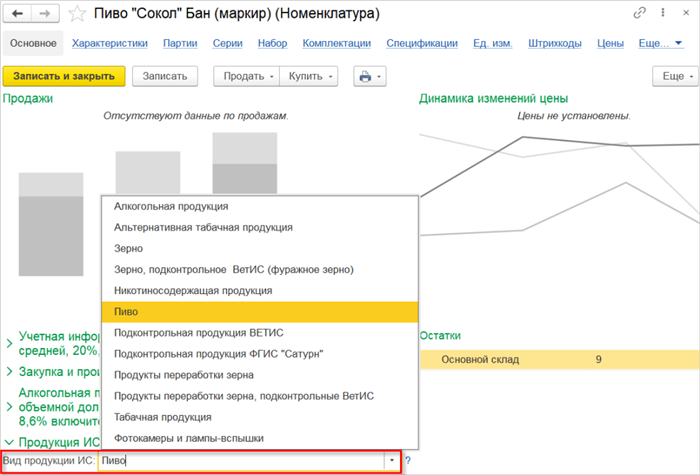This screenshot has width=700, height=475.
Task: Open the Партии tab
Action: pyautogui.click(x=180, y=43)
